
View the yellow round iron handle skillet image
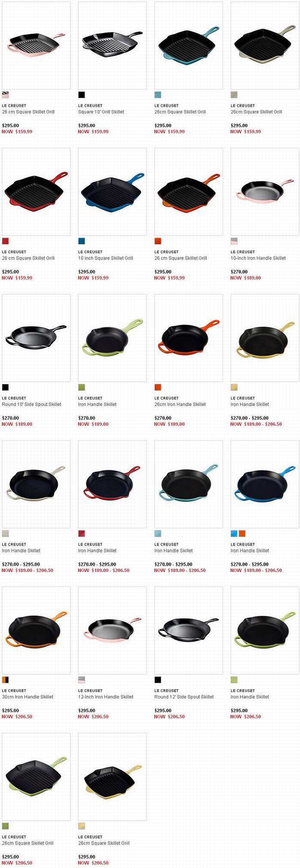tap(265, 338)
